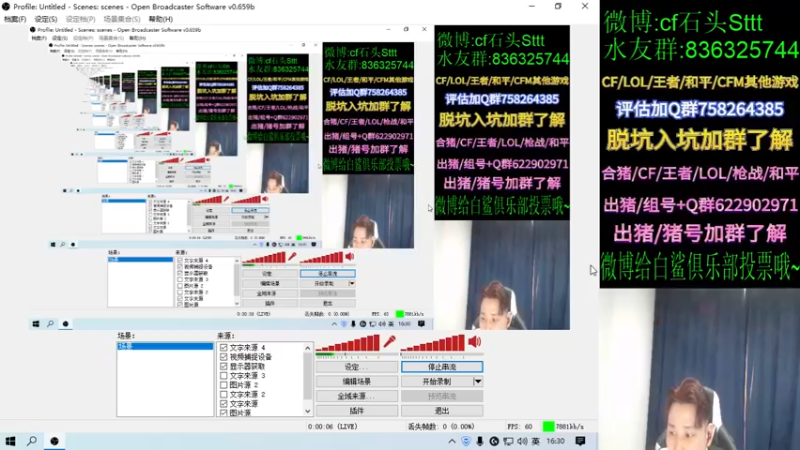Show hidden tray icons chevron

click(452, 441)
